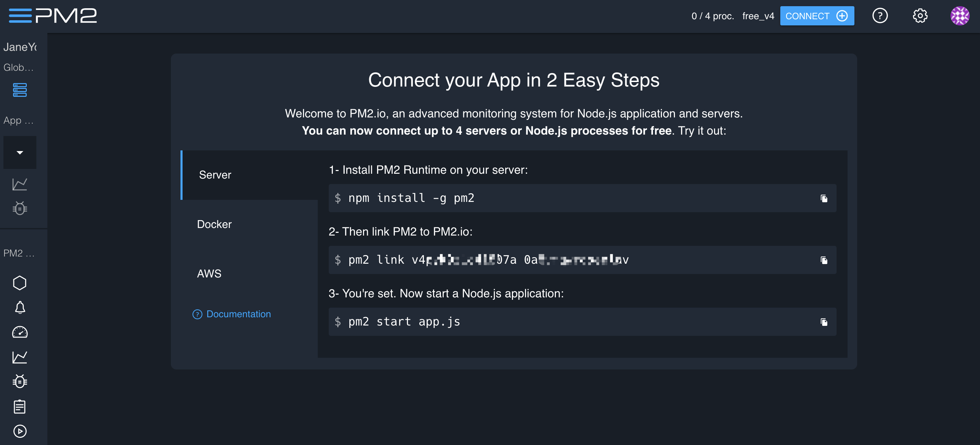Click the Connect your App in 2 Easy Steps heading
Viewport: 980px width, 445px height.
coord(514,80)
